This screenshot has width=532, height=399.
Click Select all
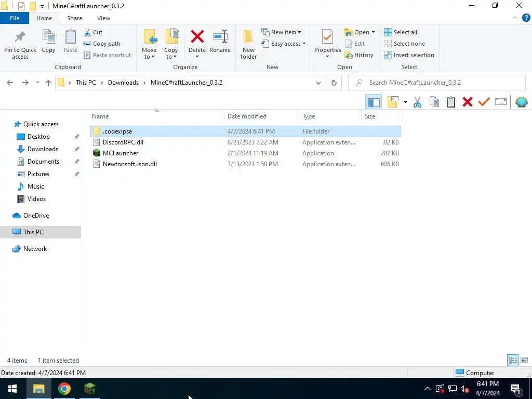click(x=401, y=32)
